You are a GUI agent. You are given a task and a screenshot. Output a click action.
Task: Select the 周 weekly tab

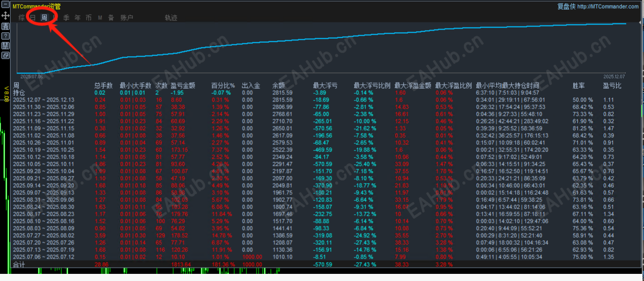click(44, 18)
